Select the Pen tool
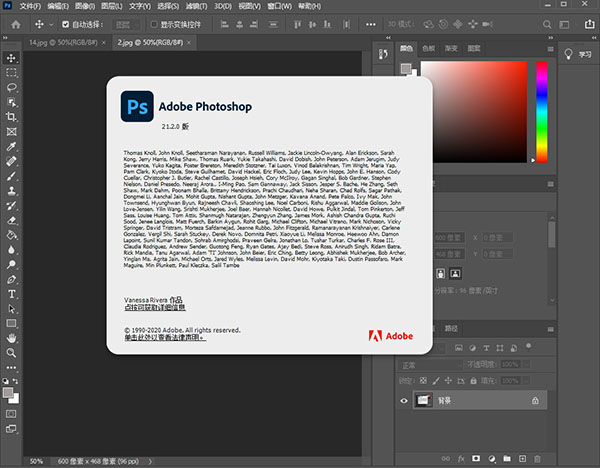The height and width of the screenshot is (468, 600). coord(11,279)
